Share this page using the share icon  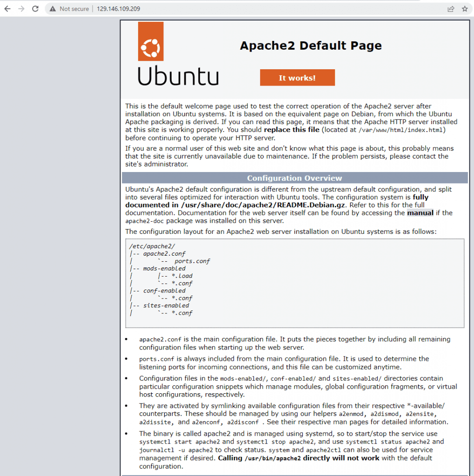(451, 9)
